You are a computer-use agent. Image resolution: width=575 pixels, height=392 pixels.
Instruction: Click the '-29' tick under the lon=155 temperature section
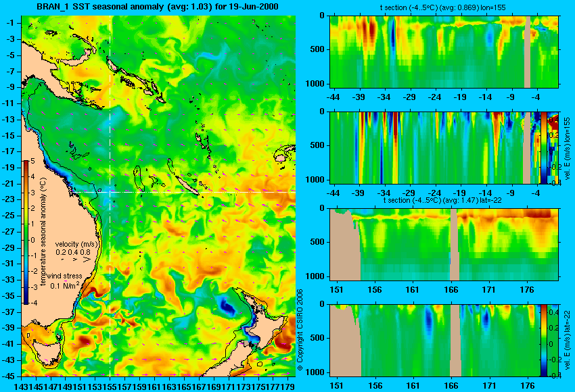tap(409, 97)
